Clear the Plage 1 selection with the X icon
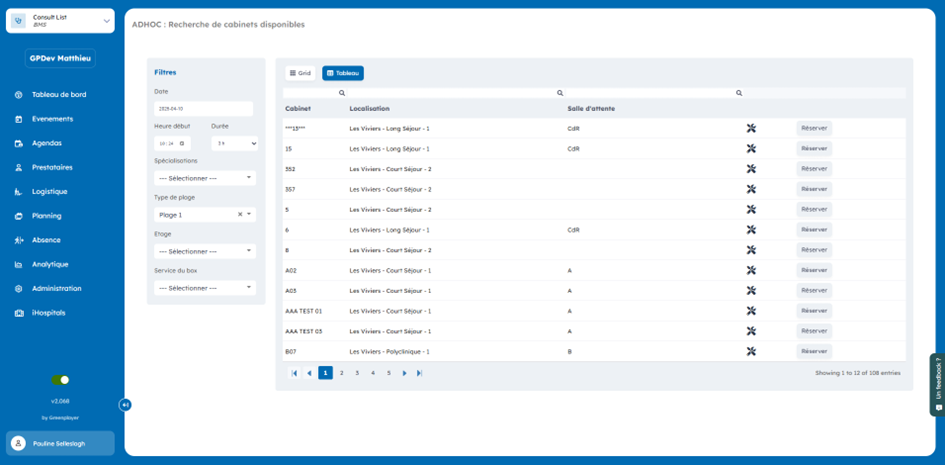This screenshot has width=945, height=465. click(239, 215)
